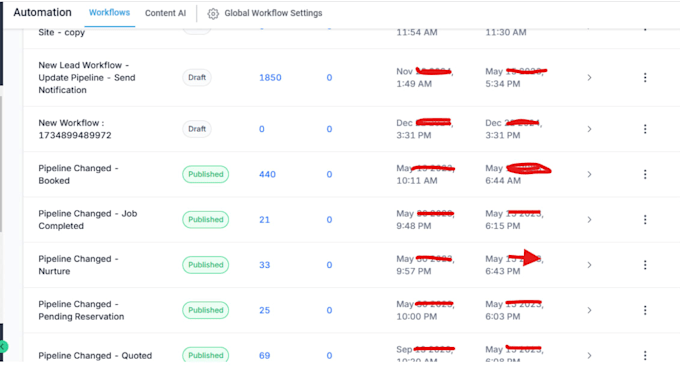Screen dimensions: 680x390
Task: Expand the Pipeline Changed - Job Completed row chevron
Action: (x=589, y=220)
